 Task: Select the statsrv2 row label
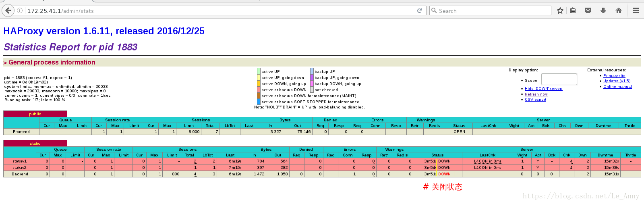click(x=20, y=168)
